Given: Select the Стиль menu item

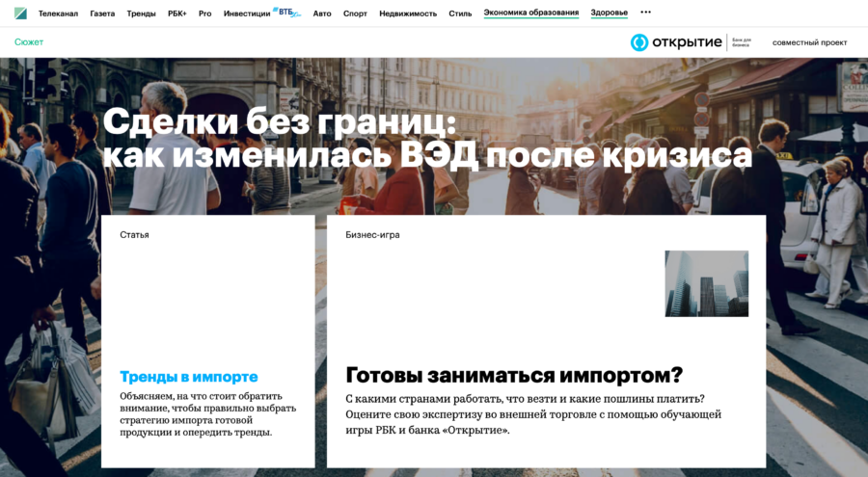Looking at the screenshot, I should pyautogui.click(x=460, y=13).
